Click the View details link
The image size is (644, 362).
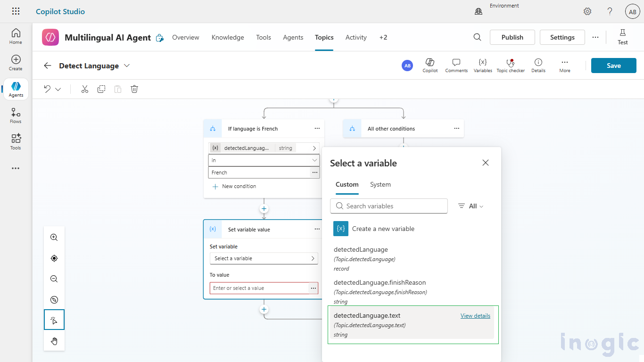(475, 316)
